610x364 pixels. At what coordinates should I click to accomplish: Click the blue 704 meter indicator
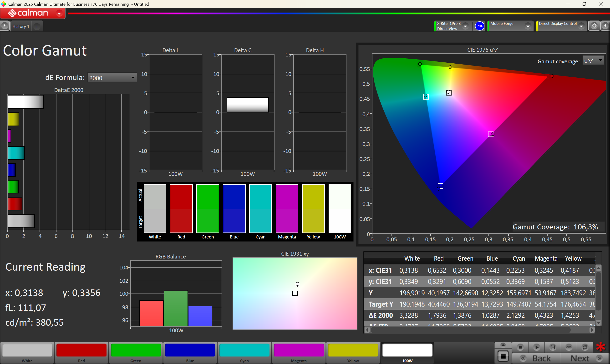point(479,26)
